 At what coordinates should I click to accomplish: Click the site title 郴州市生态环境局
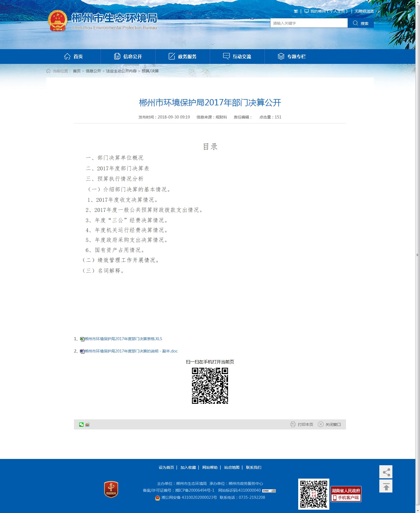114,18
